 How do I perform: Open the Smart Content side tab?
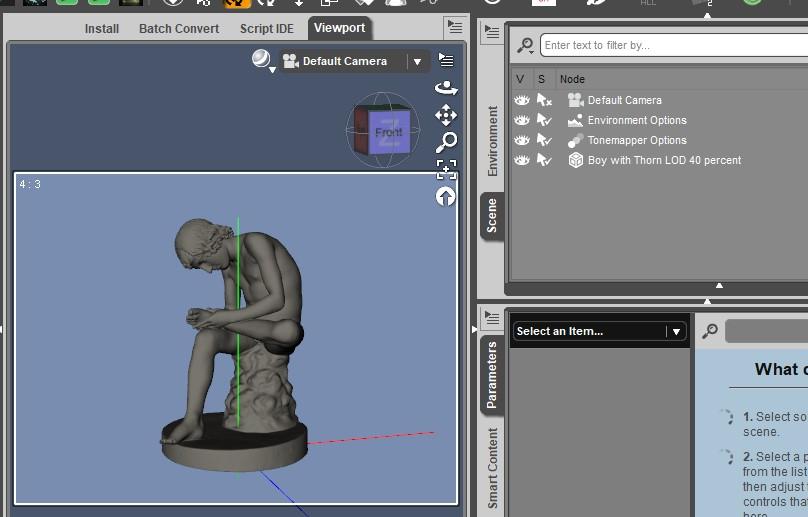tap(493, 468)
